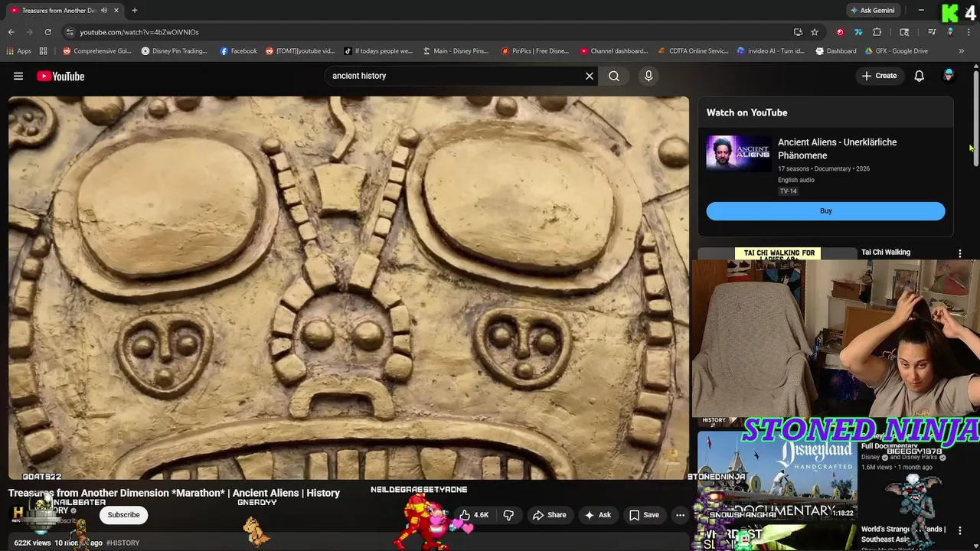Open the 'GFX - Google Drive' bookmark
This screenshot has height=551, width=980.
tap(897, 51)
